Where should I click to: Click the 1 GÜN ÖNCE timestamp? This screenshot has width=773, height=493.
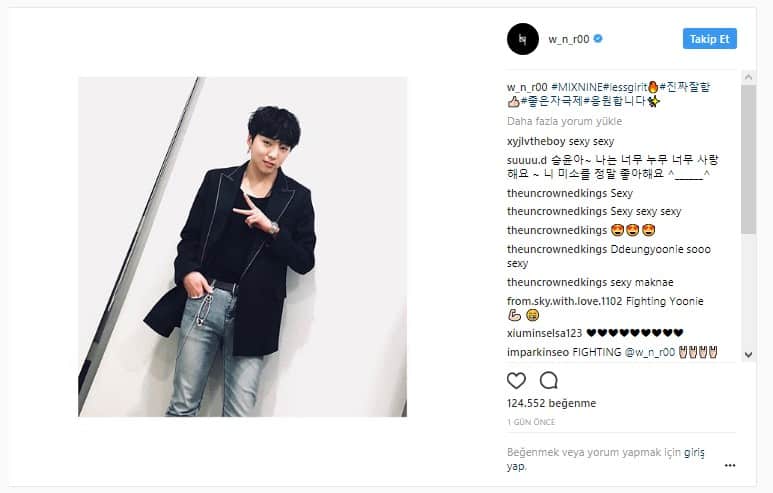[x=531, y=422]
